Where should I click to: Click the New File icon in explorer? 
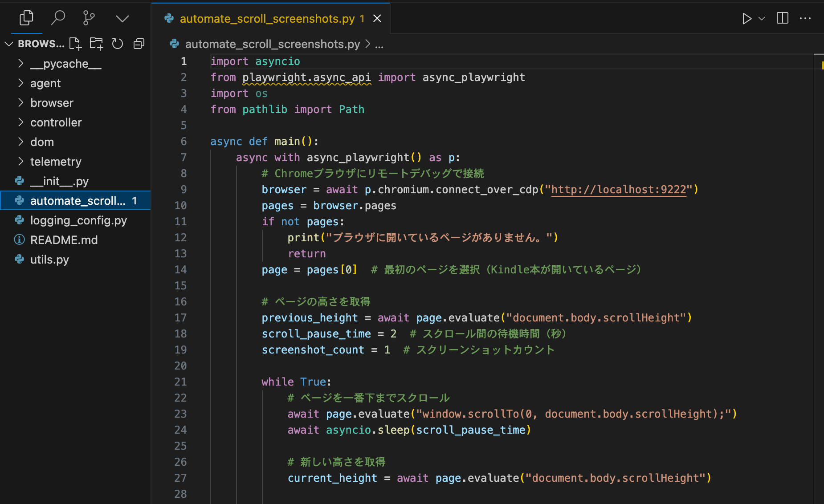75,44
